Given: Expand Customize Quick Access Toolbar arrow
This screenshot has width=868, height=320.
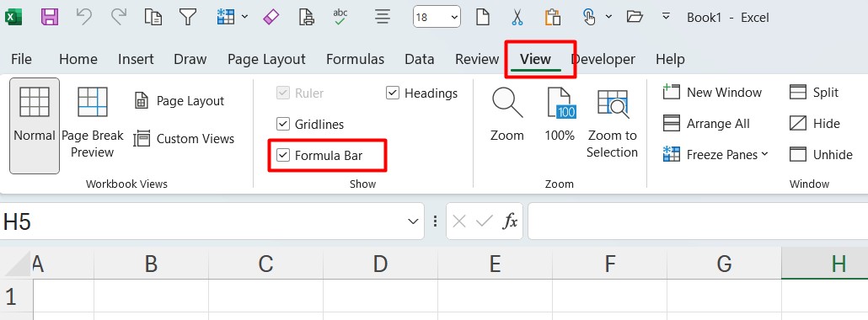Looking at the screenshot, I should 666,17.
